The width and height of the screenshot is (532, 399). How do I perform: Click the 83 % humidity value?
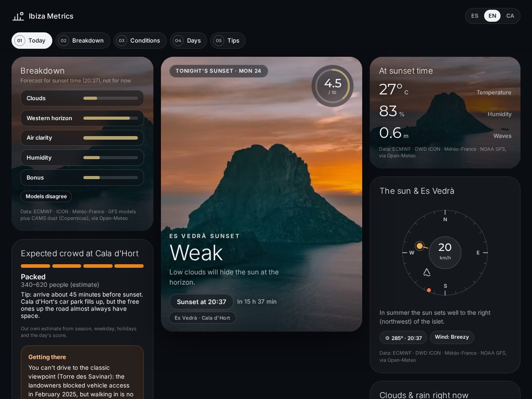click(x=391, y=111)
